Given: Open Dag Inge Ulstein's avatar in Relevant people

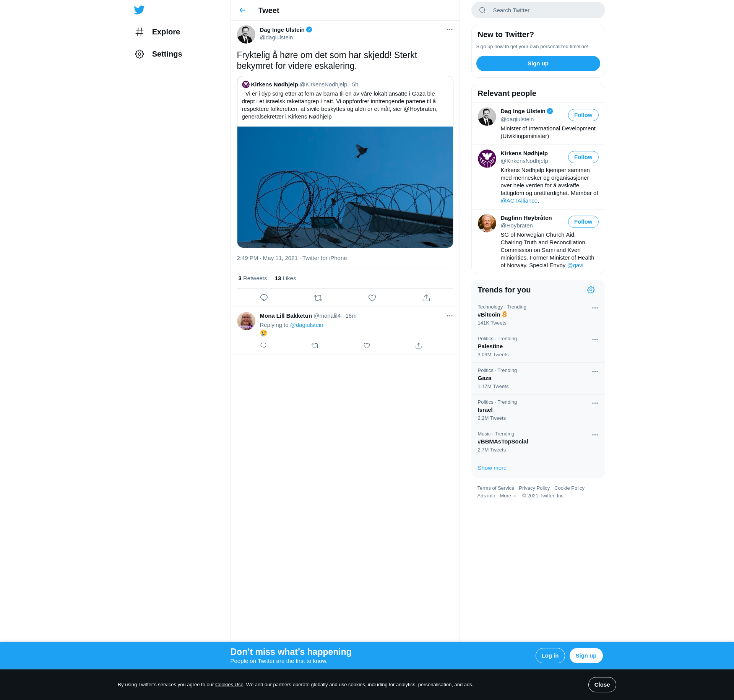Looking at the screenshot, I should pos(487,117).
